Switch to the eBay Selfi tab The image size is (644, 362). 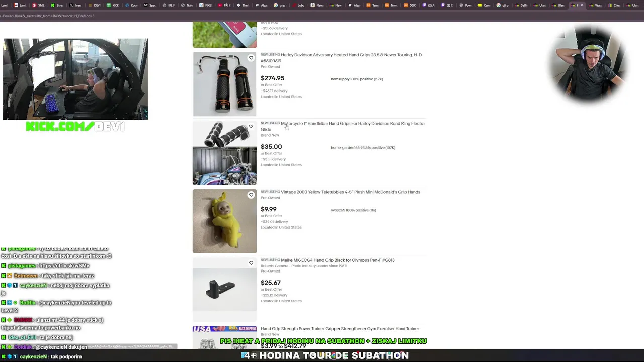(x=522, y=5)
